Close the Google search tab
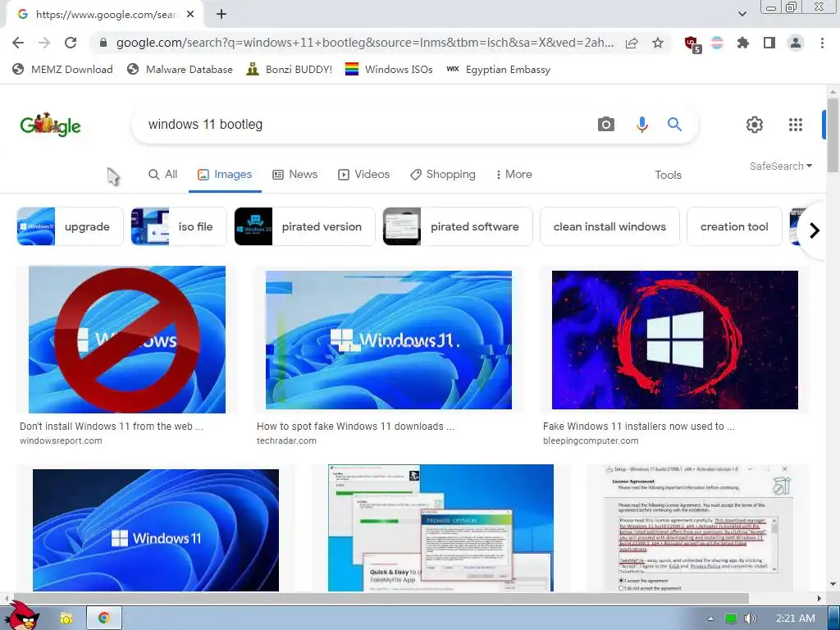 pos(190,15)
